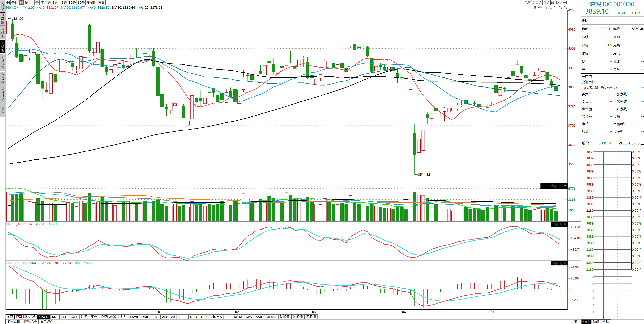
Task: Switch to the 1分 minute chart
Action: [48, 2]
